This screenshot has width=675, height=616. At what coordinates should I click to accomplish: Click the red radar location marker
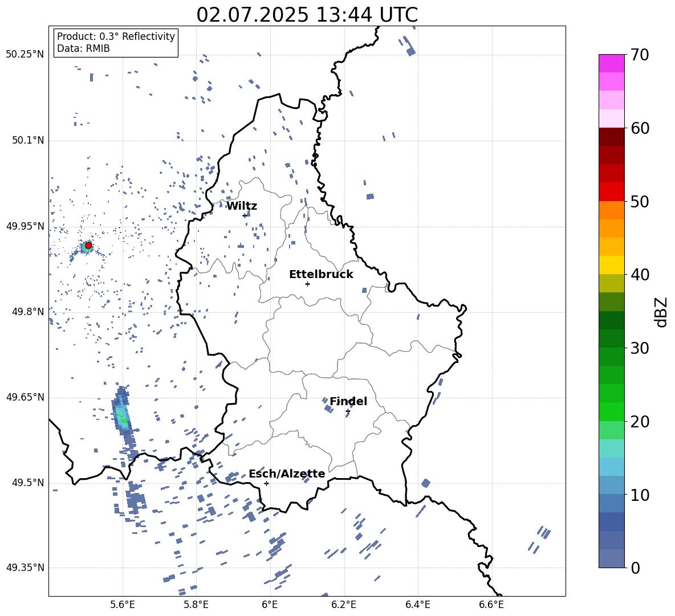pos(88,246)
